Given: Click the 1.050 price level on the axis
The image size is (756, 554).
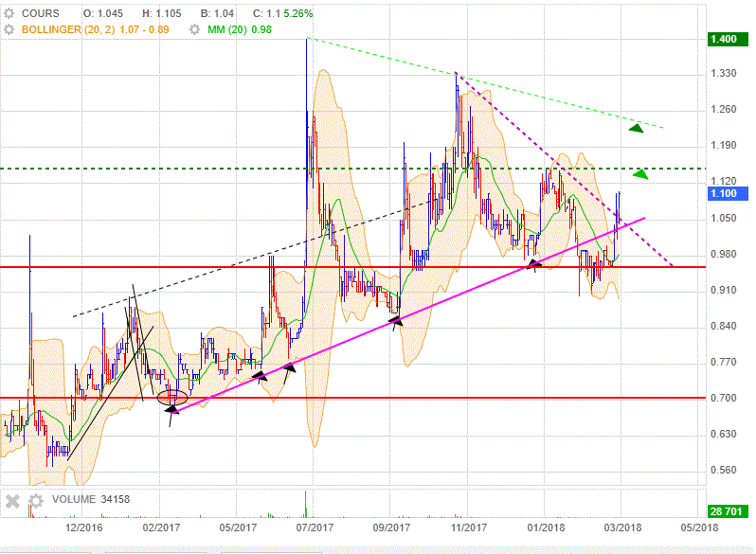Looking at the screenshot, I should (x=724, y=218).
